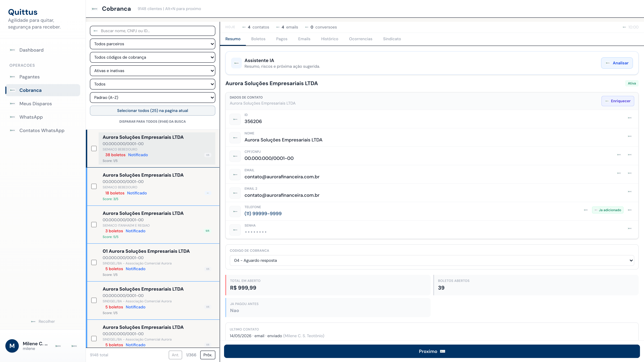
Task: Click the ID value 356206
Action: (x=253, y=121)
